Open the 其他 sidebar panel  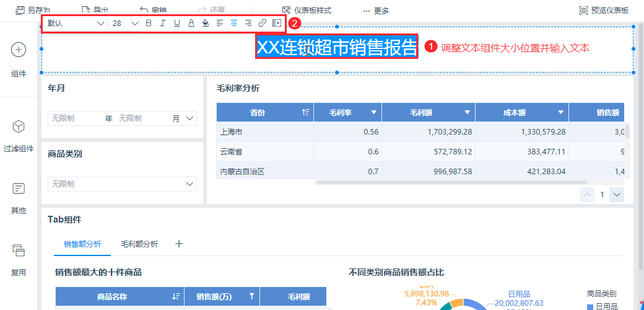click(19, 198)
